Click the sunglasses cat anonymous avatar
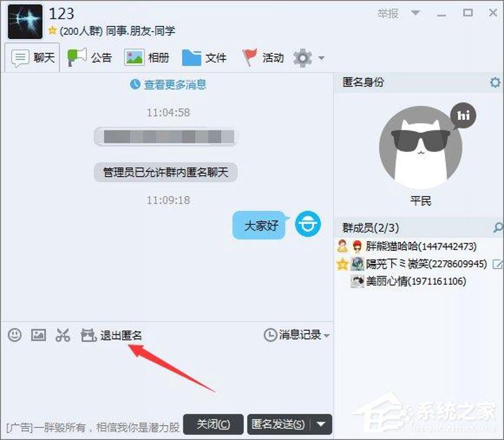Screen dimensions: 504x440 pos(421,148)
